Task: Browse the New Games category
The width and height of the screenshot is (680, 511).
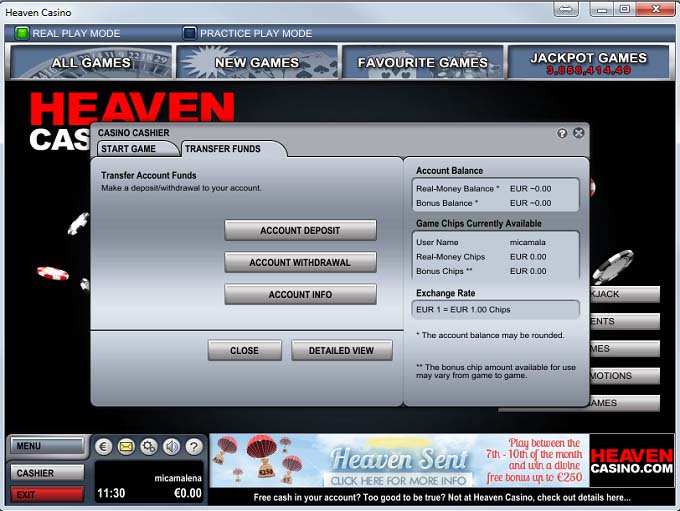Action: pyautogui.click(x=257, y=63)
